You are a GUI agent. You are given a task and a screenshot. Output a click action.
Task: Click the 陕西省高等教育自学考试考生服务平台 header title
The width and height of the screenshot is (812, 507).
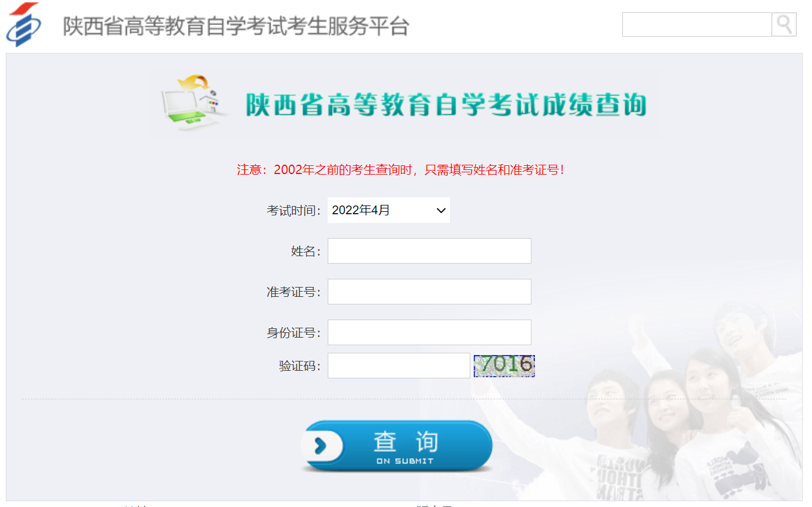[x=236, y=26]
